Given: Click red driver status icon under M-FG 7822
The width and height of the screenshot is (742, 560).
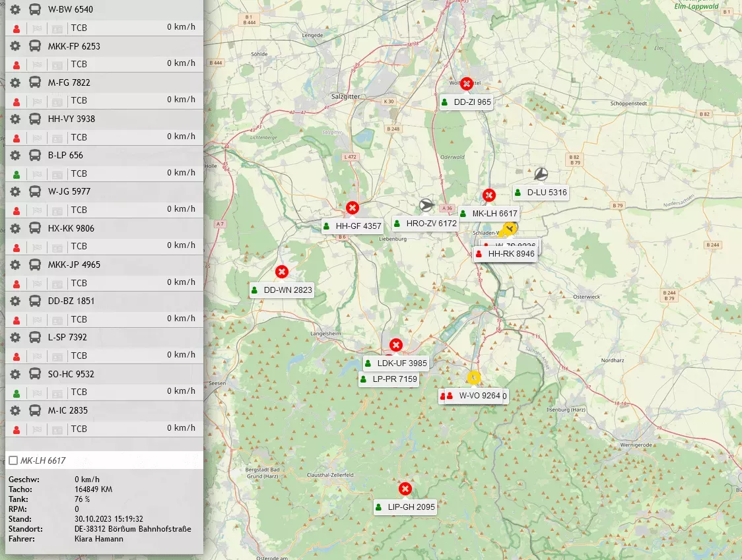Looking at the screenshot, I should click(x=17, y=101).
